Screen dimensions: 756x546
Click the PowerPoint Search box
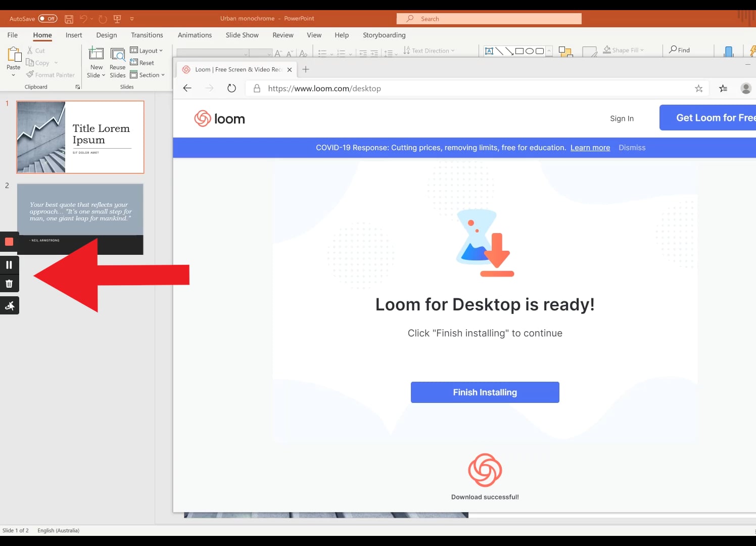pos(489,19)
